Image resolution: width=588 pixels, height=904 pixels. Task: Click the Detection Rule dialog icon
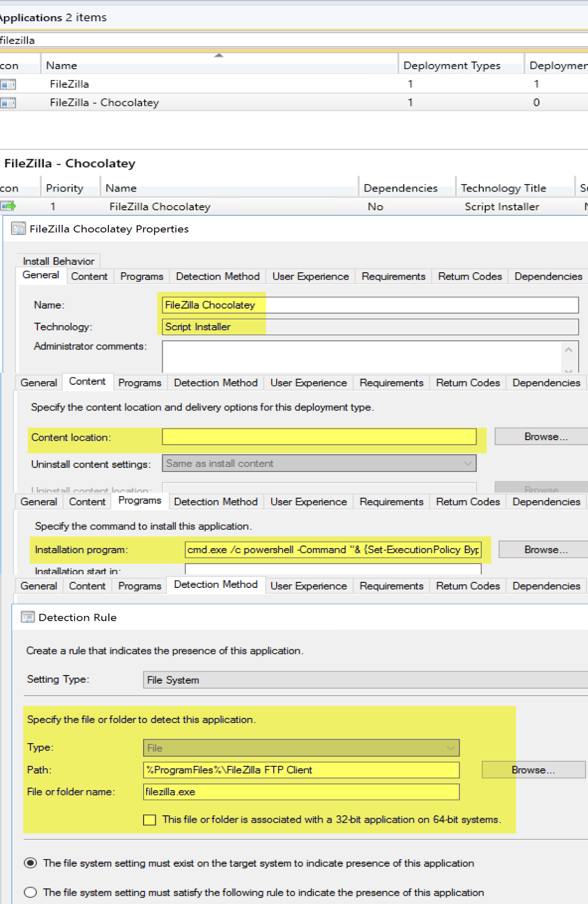(x=28, y=617)
